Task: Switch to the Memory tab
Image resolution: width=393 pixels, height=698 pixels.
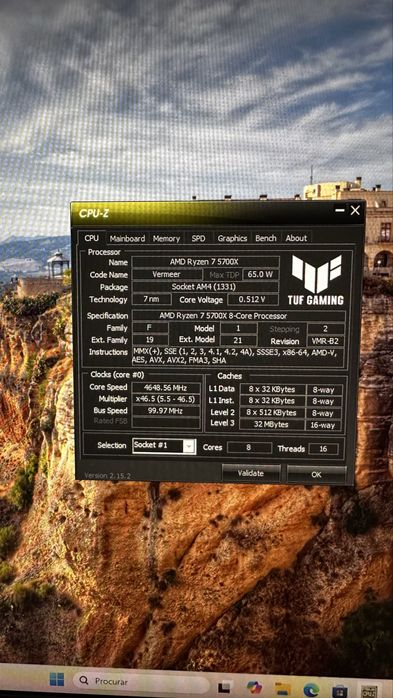Action: click(x=166, y=238)
